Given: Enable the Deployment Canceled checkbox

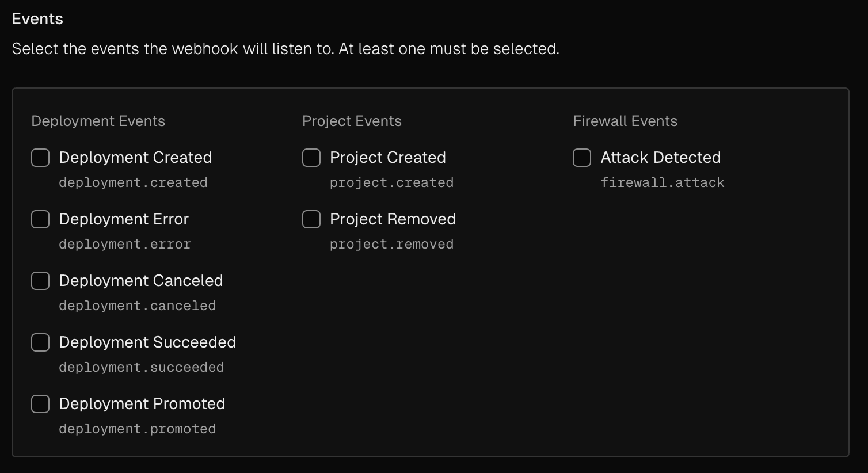Looking at the screenshot, I should pos(40,280).
